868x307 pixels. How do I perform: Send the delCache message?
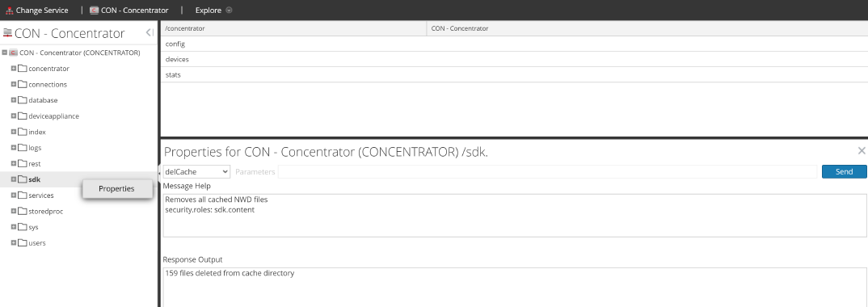845,171
